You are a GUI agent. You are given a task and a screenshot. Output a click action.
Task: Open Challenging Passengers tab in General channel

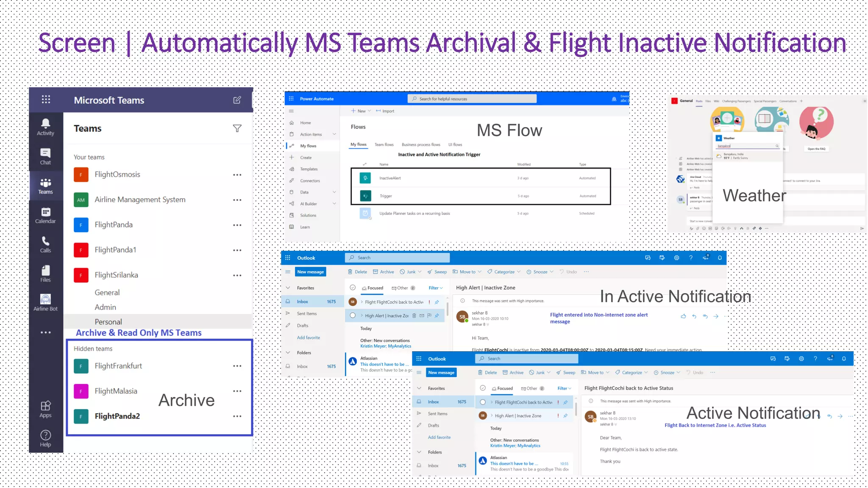coord(736,101)
